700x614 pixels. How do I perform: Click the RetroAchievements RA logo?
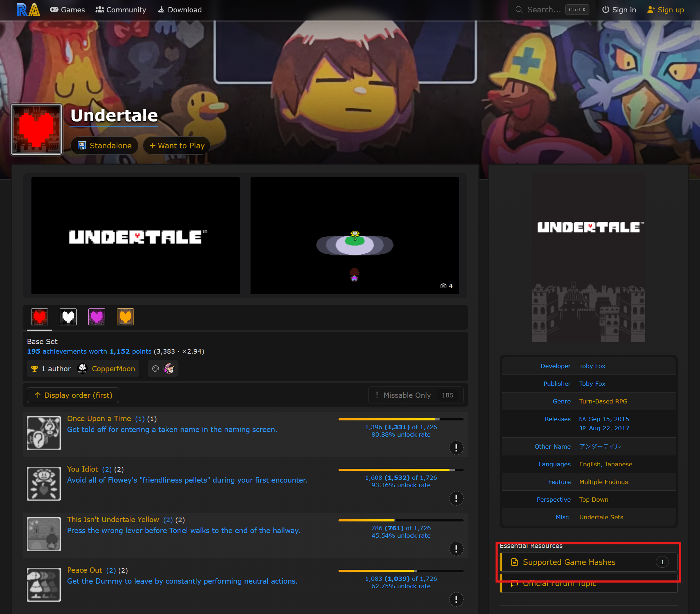(29, 10)
